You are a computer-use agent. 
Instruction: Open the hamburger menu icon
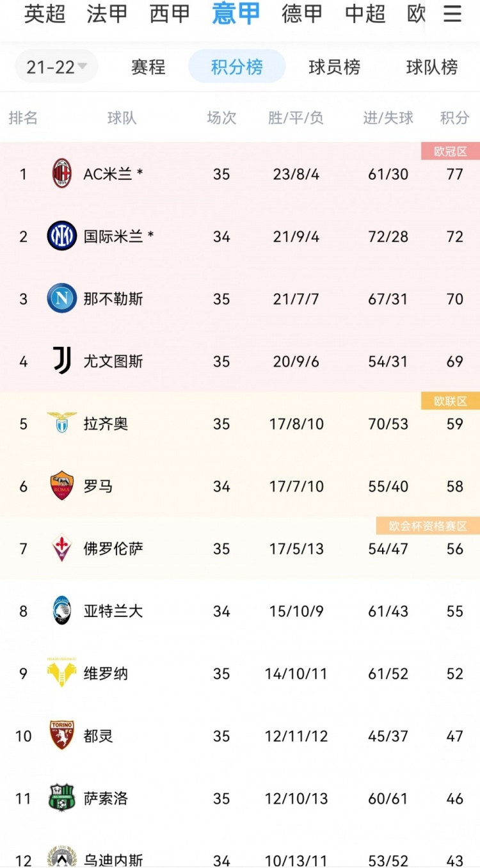pos(452,14)
